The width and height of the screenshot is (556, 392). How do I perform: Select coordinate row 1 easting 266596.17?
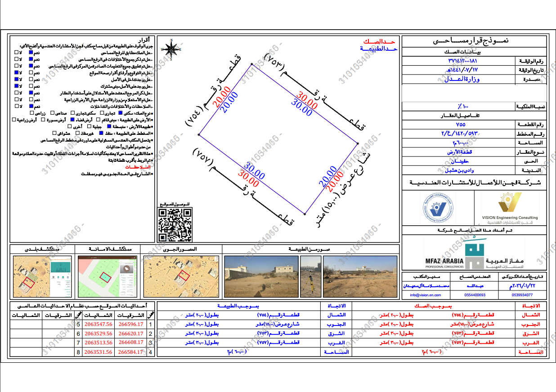click(x=131, y=324)
